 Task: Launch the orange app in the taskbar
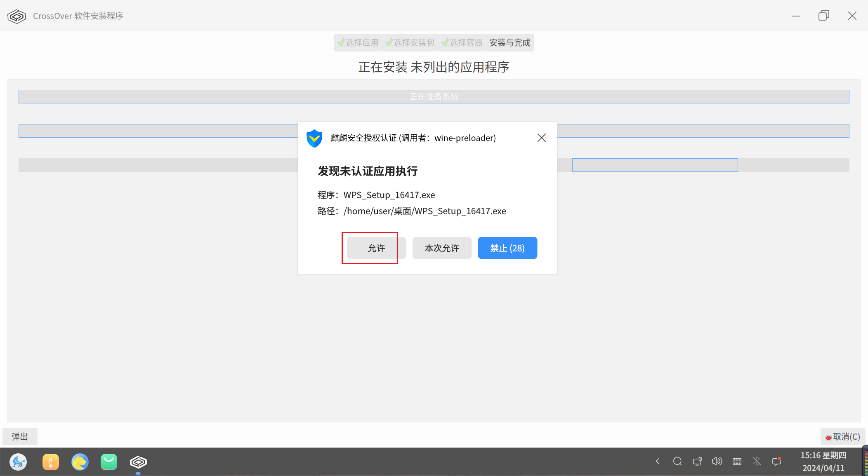[x=50, y=462]
